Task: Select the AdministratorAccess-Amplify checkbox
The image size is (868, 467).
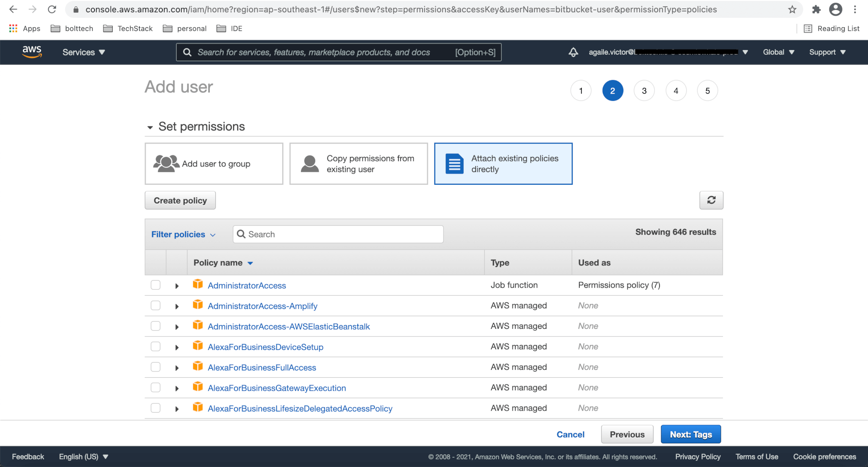Action: click(156, 306)
